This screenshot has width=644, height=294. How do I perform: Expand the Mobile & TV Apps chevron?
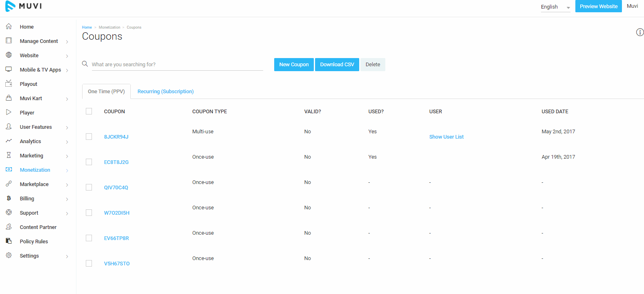coord(67,70)
